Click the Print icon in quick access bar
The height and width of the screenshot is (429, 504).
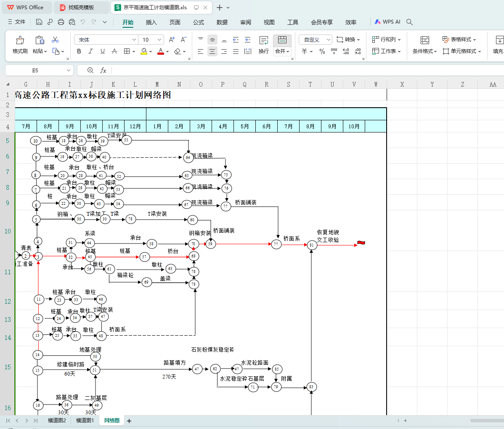(61, 22)
